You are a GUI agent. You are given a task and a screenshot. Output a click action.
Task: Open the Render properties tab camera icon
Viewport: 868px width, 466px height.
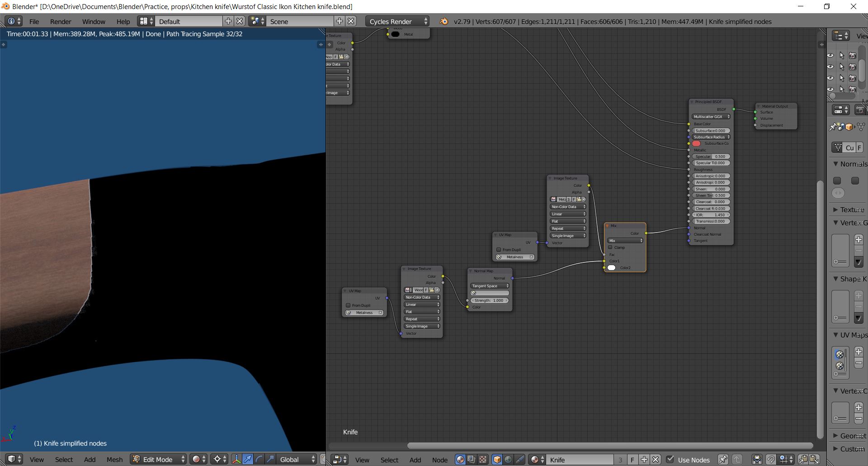860,110
